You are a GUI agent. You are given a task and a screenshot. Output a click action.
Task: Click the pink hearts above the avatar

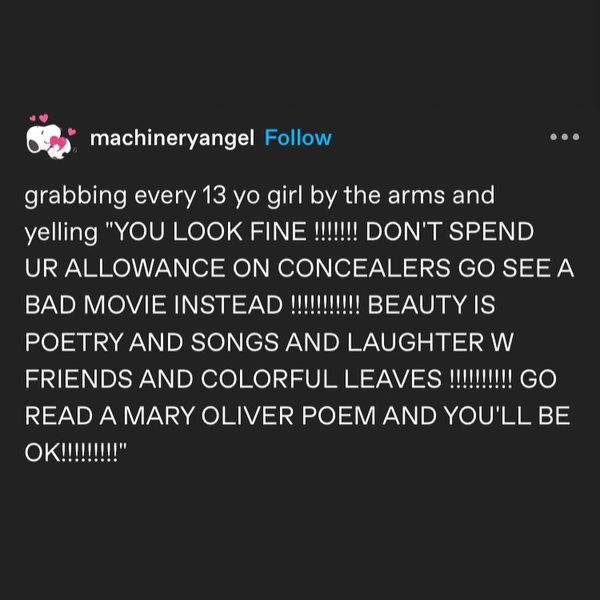pos(39,118)
